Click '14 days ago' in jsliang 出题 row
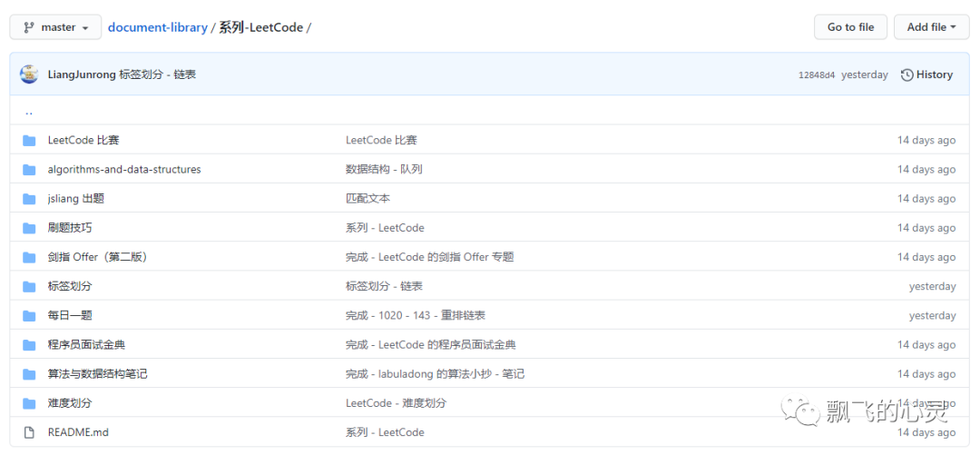980x455 pixels. coord(926,199)
